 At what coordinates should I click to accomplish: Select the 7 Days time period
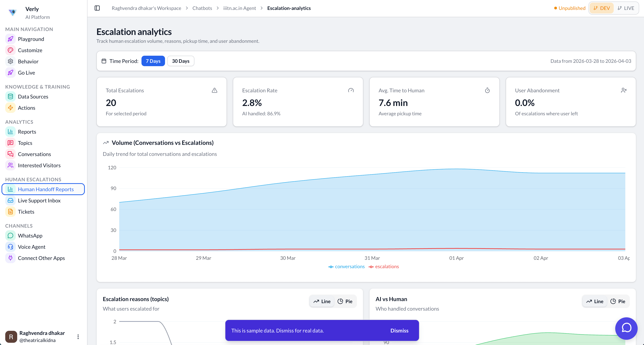(x=153, y=61)
